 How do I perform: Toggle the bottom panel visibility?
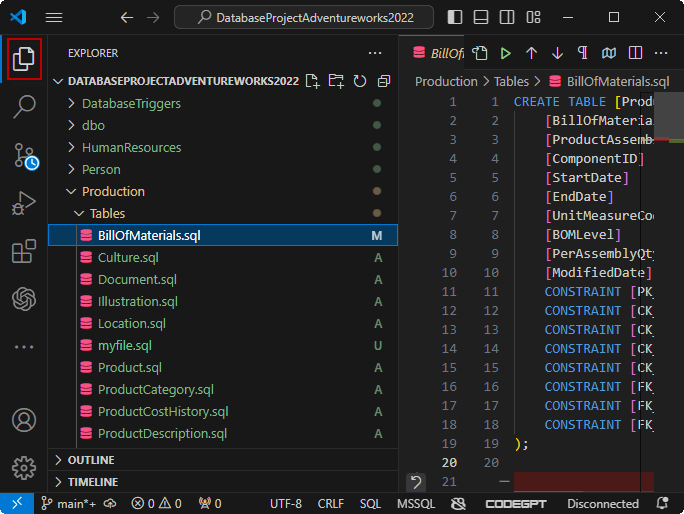(481, 17)
